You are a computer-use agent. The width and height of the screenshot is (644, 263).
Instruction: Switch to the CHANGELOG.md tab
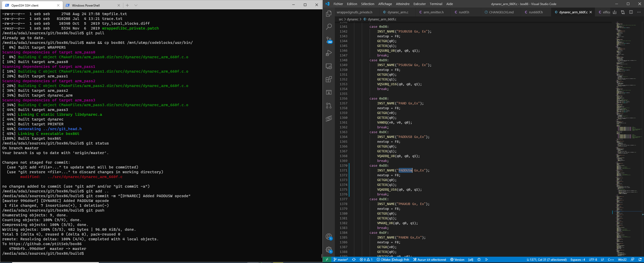pyautogui.click(x=501, y=12)
